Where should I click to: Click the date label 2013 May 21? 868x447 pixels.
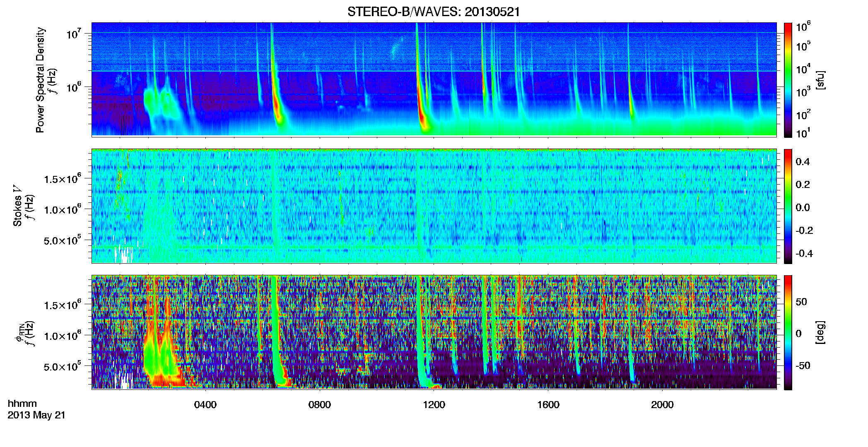36,415
